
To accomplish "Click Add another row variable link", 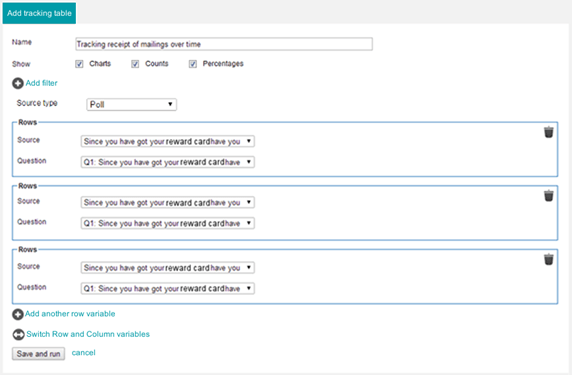I will (70, 314).
